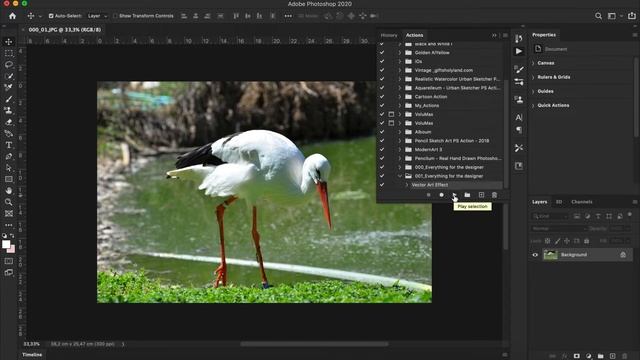Open the Search magnifier icon

pyautogui.click(x=598, y=16)
